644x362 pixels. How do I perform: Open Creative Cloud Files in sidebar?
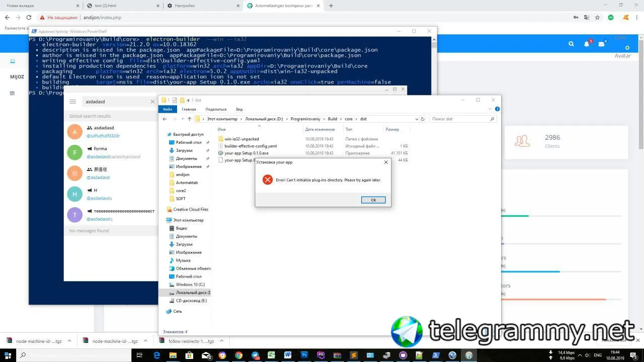tap(191, 209)
